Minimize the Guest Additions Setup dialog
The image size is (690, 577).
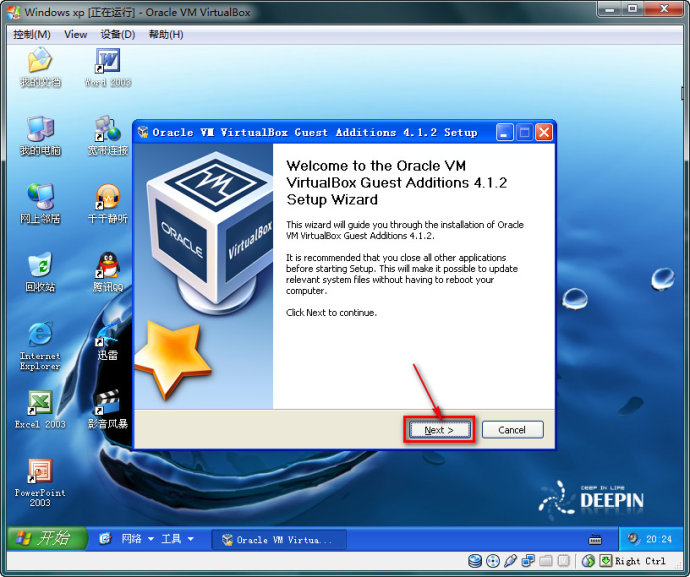click(505, 132)
